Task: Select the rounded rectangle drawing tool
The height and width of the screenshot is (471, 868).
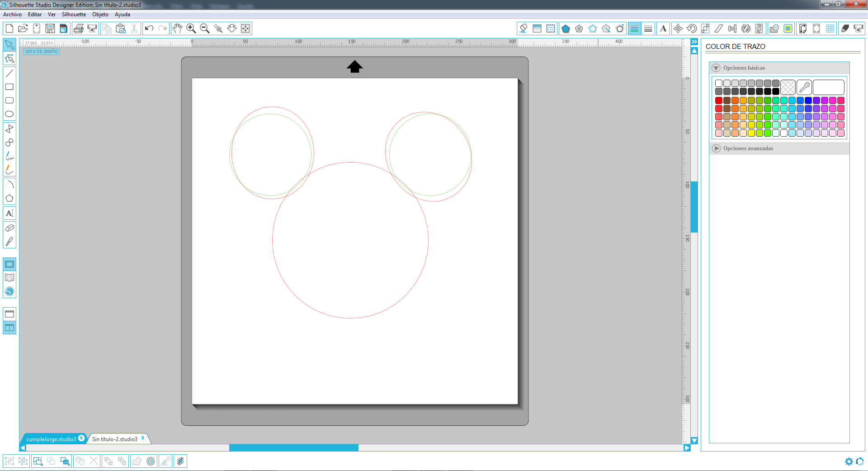Action: [9, 100]
